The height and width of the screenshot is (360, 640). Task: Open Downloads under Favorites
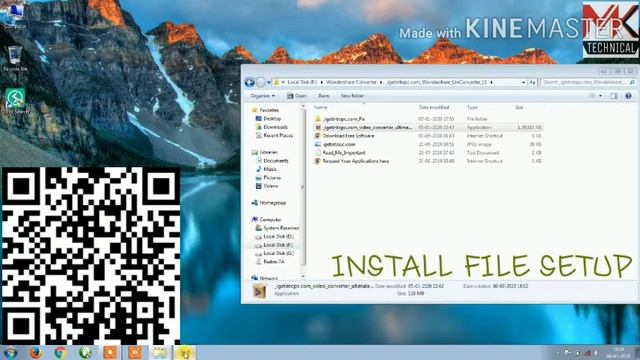tap(275, 127)
